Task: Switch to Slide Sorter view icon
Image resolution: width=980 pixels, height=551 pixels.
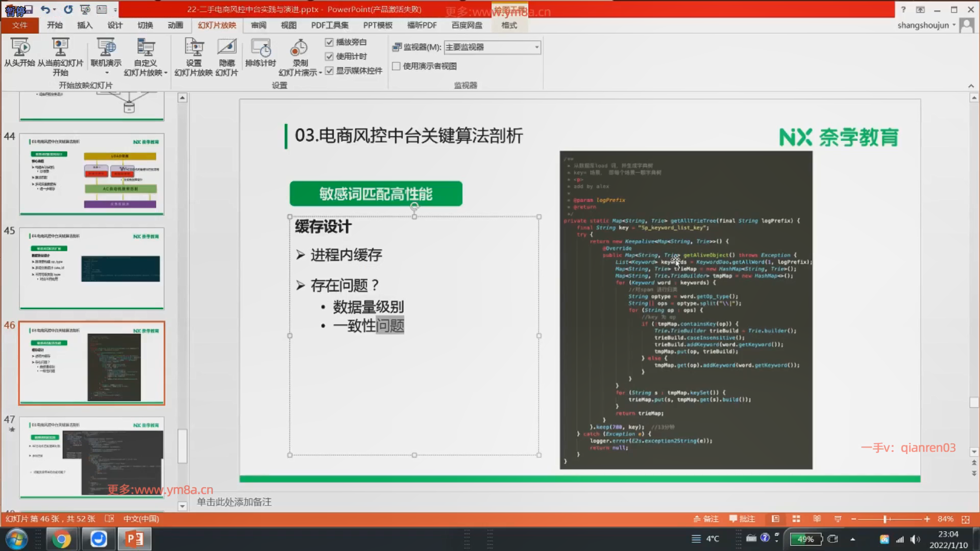Action: (x=796, y=519)
